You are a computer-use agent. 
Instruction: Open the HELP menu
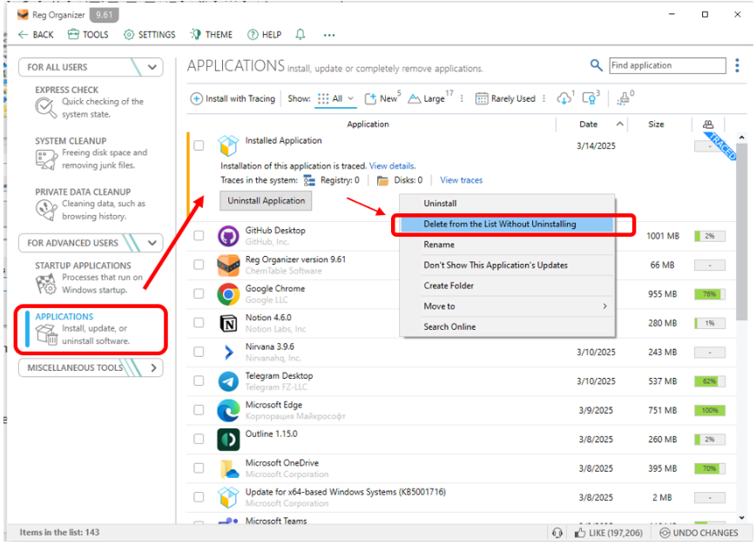(x=264, y=35)
